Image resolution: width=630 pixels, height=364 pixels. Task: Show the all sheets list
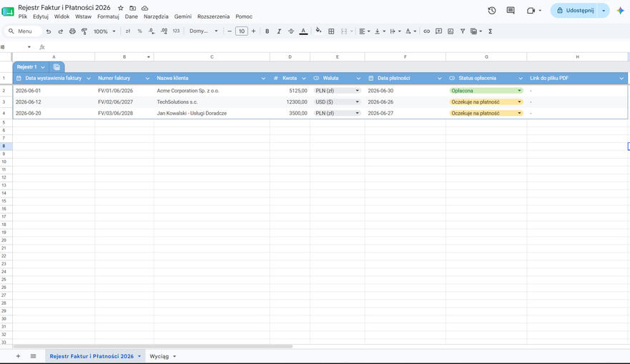pos(34,356)
